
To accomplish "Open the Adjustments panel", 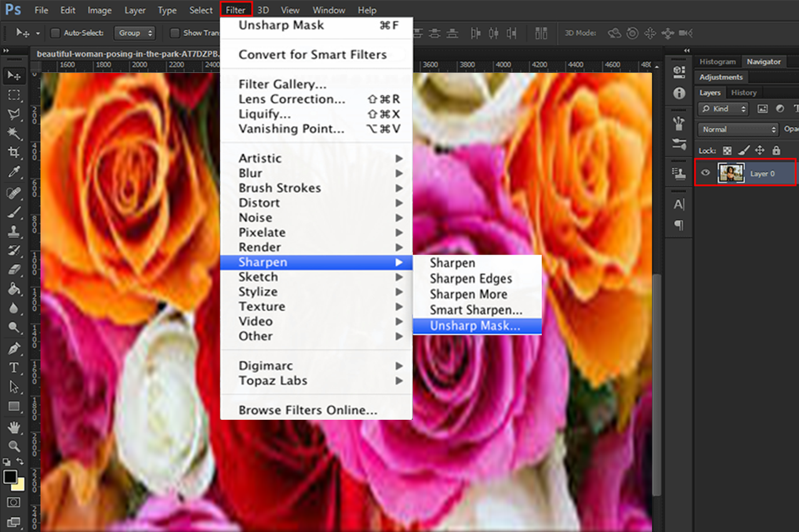I will [721, 77].
